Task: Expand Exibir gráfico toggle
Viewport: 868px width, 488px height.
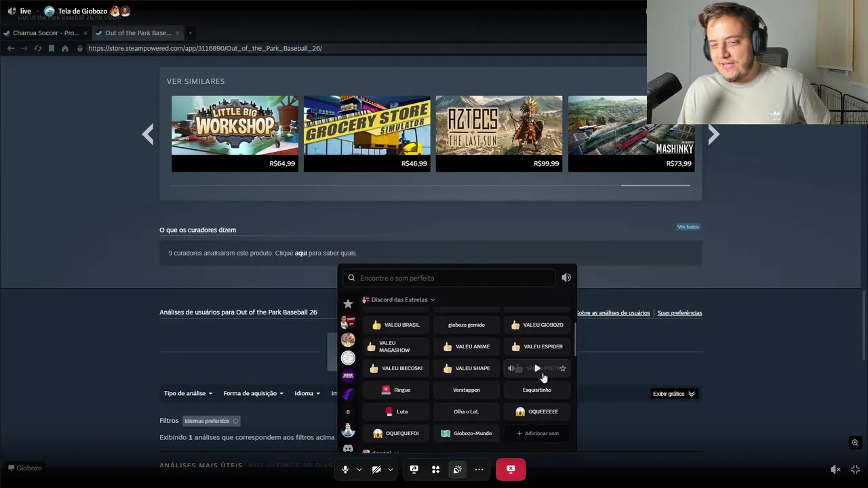Action: point(673,394)
